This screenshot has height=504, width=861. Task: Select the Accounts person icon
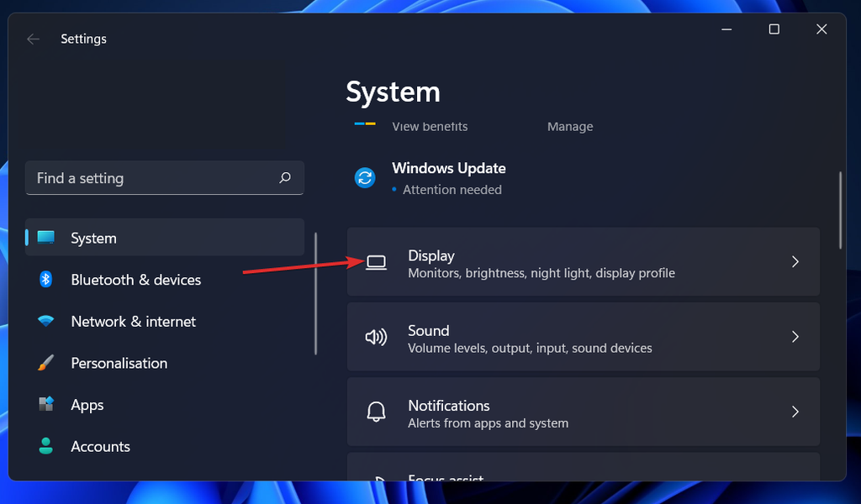pyautogui.click(x=44, y=446)
